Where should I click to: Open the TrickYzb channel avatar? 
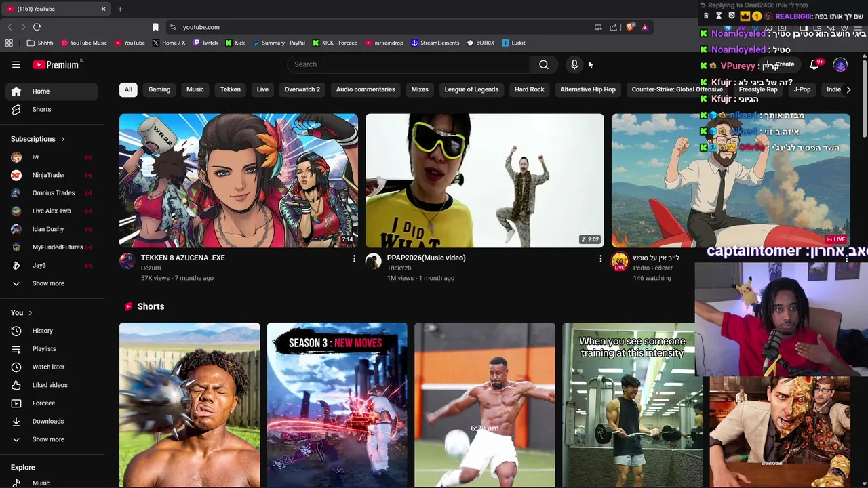point(374,261)
